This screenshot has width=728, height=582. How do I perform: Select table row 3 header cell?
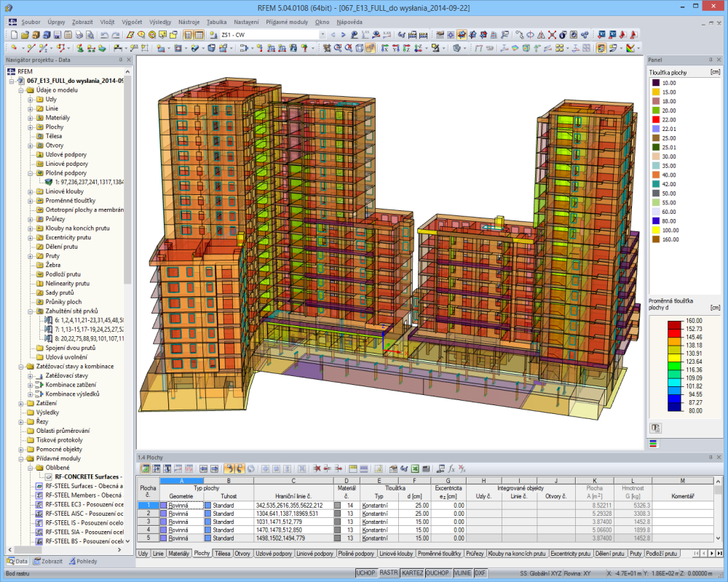[x=148, y=522]
